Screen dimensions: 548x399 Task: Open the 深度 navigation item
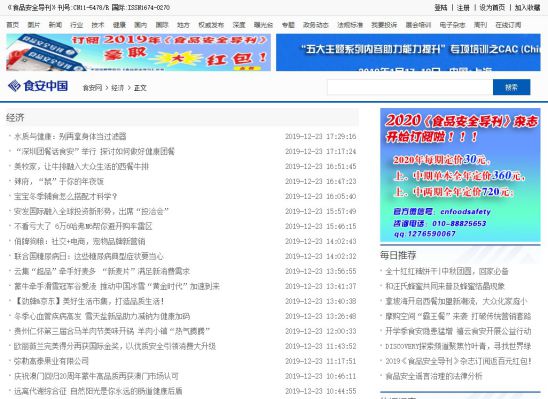239,25
